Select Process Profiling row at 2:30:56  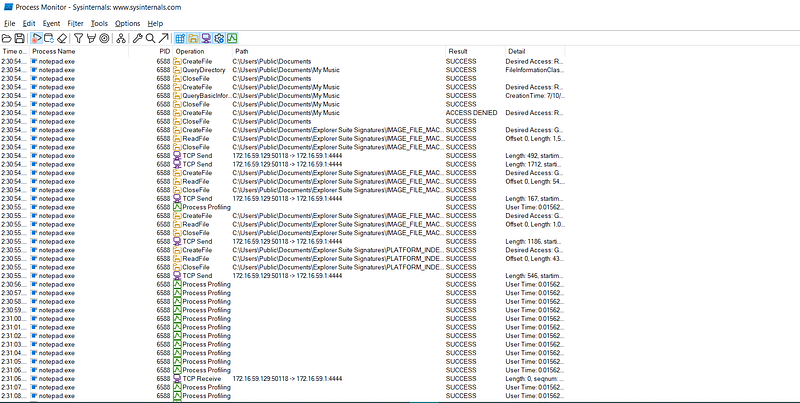click(x=283, y=284)
